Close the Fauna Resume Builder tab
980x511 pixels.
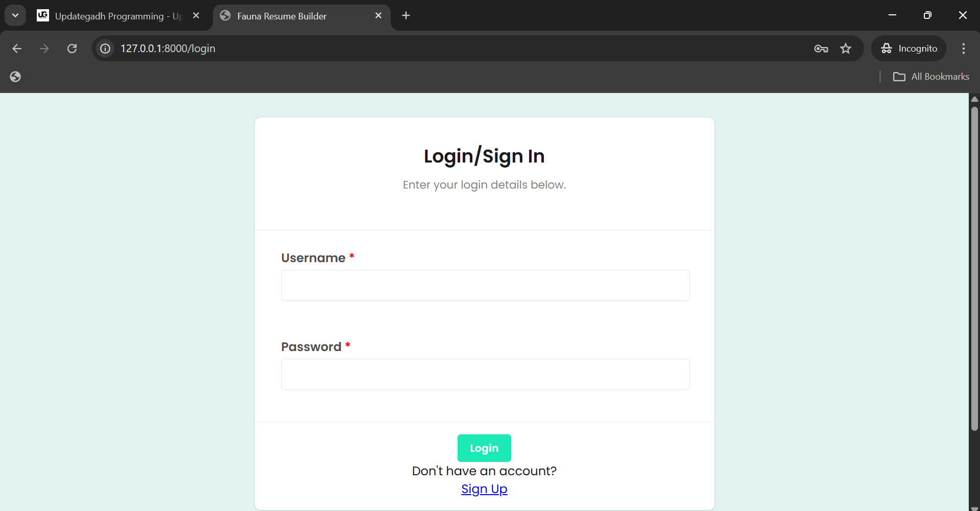(378, 16)
